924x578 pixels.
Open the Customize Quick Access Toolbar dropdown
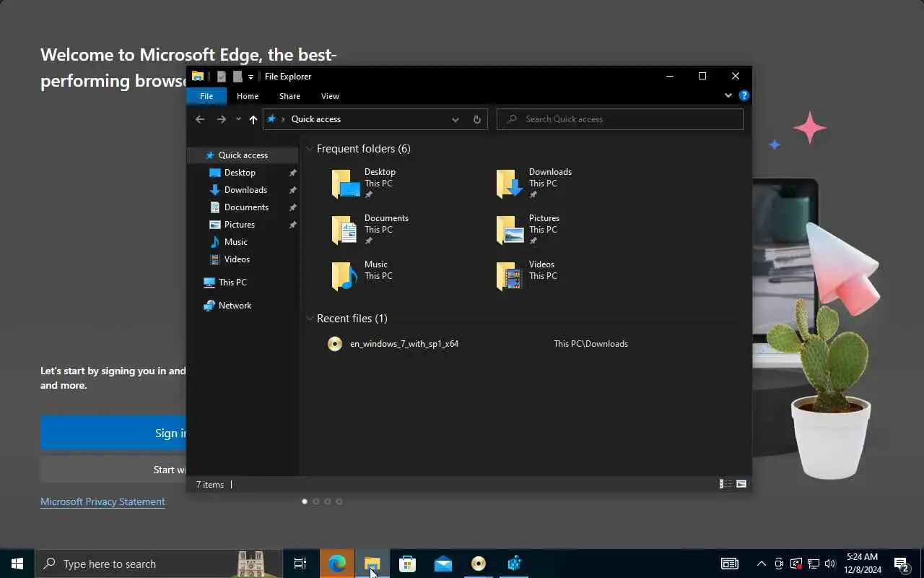250,77
